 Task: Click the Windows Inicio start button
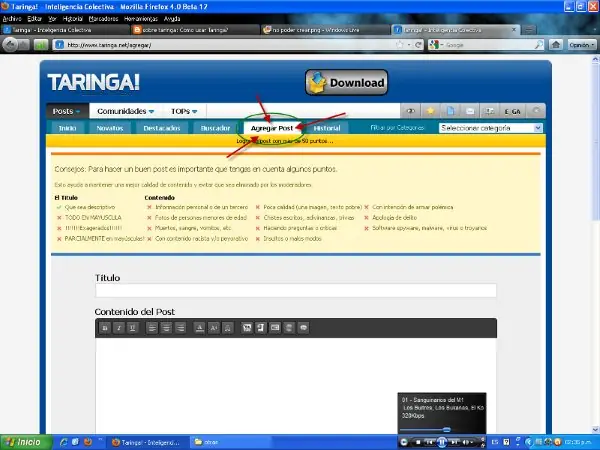pos(26,442)
